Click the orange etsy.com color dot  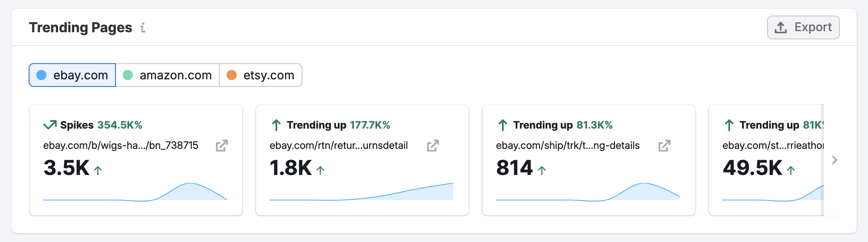pos(232,75)
